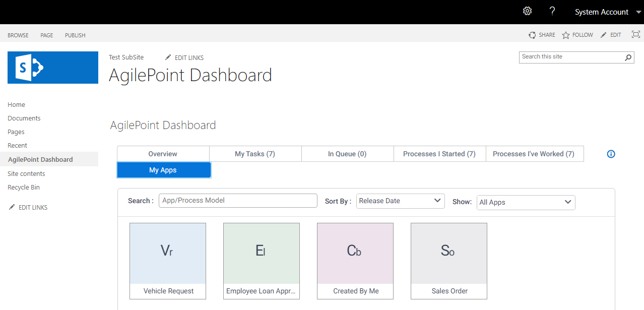Open the Recycle Bin link

[24, 187]
